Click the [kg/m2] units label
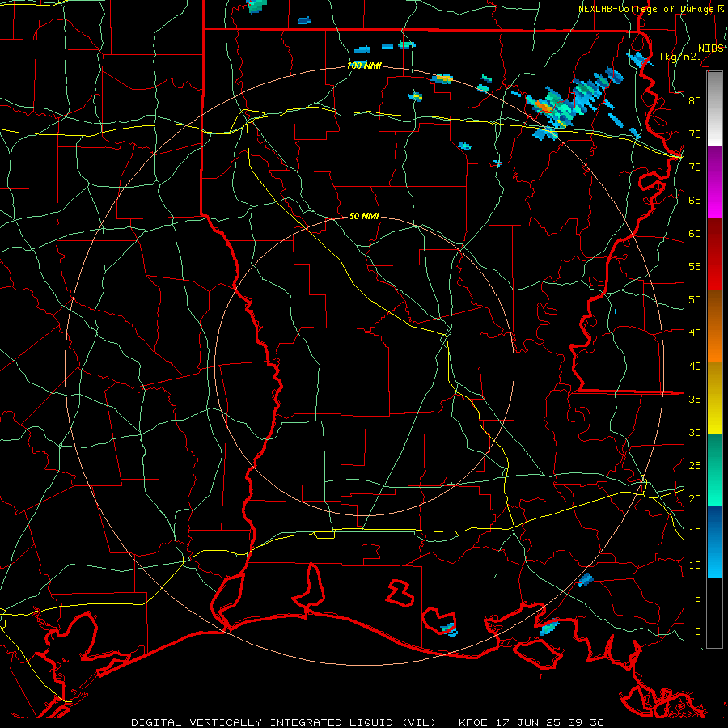Screen dimensions: 728x728 tap(680, 57)
